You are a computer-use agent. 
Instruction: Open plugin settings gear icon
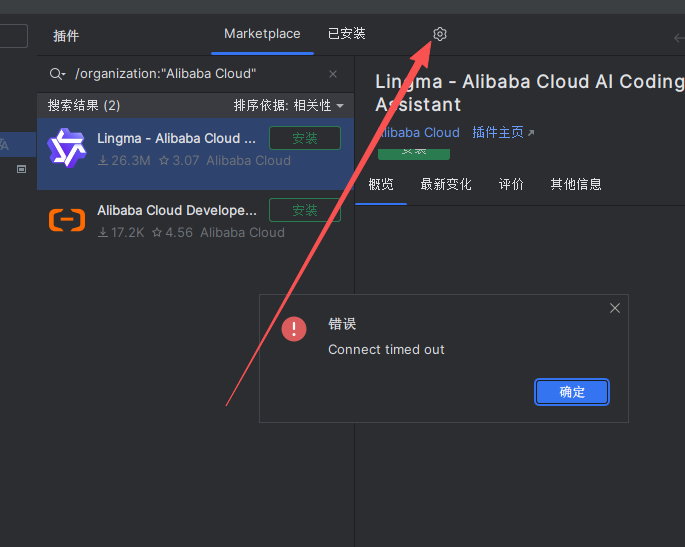pyautogui.click(x=439, y=34)
